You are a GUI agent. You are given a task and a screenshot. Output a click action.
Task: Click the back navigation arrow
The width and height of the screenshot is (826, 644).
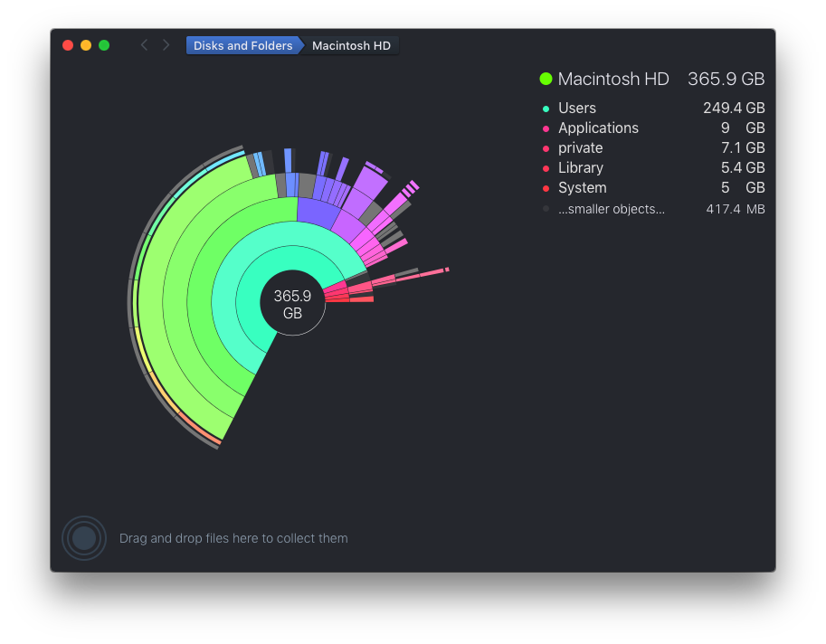[144, 45]
